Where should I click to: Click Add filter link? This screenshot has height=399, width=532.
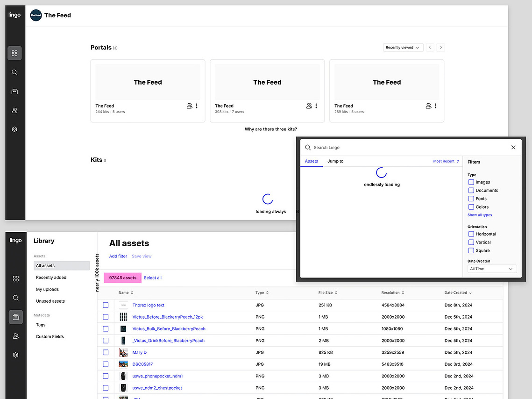click(118, 256)
